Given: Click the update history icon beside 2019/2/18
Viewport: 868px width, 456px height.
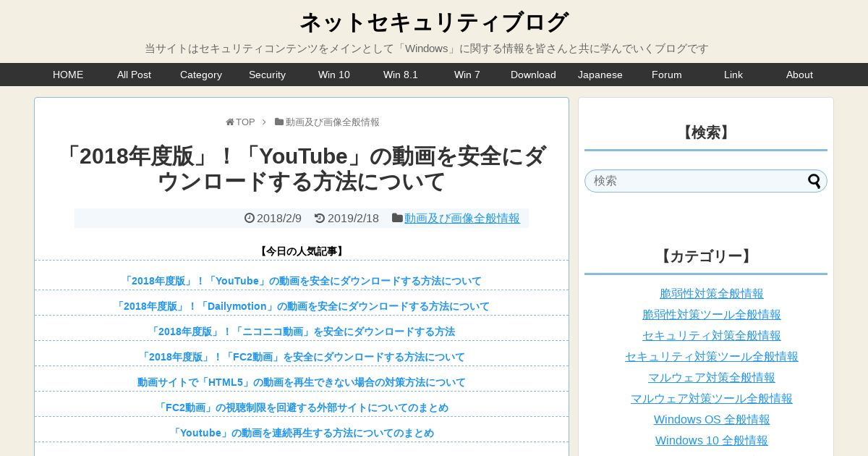Looking at the screenshot, I should tap(320, 218).
